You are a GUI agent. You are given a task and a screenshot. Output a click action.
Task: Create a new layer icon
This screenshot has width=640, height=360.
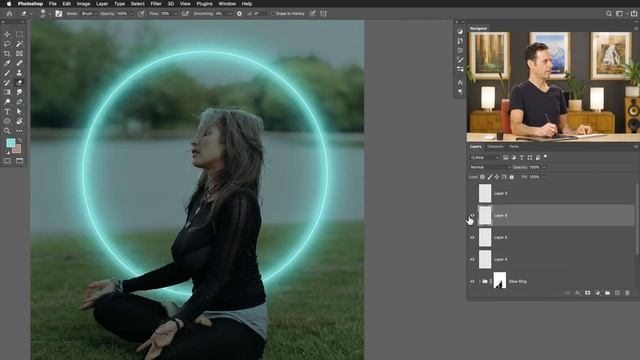pos(617,293)
